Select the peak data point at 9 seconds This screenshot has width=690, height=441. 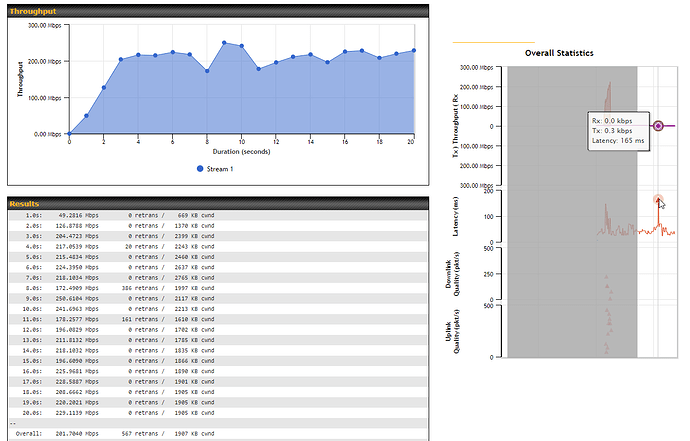click(x=224, y=43)
